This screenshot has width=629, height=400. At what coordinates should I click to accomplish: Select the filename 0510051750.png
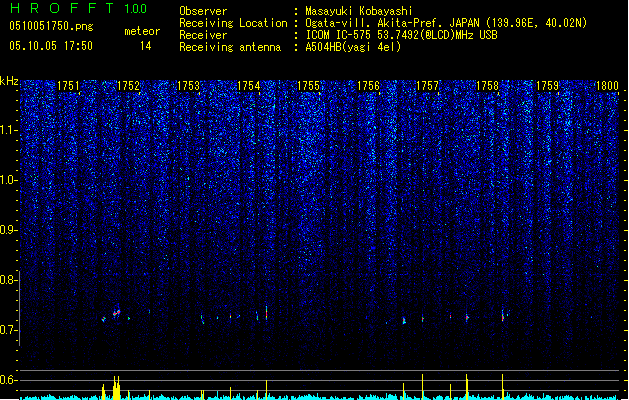pyautogui.click(x=51, y=26)
